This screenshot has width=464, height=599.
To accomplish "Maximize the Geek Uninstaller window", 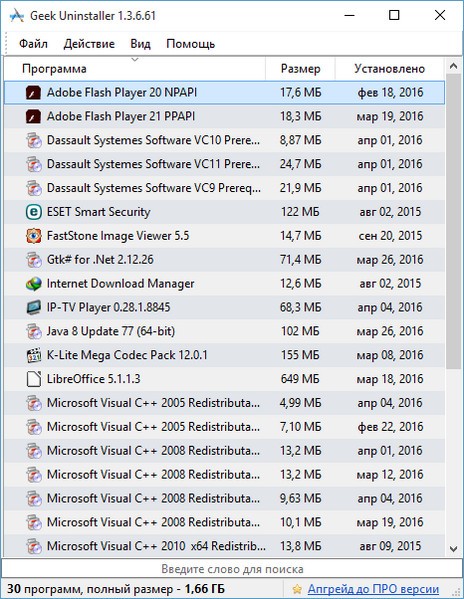I will point(394,15).
